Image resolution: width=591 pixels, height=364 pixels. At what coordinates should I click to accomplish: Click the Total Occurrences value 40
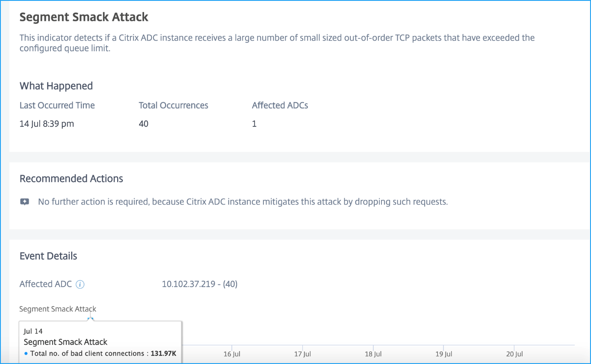pyautogui.click(x=144, y=124)
